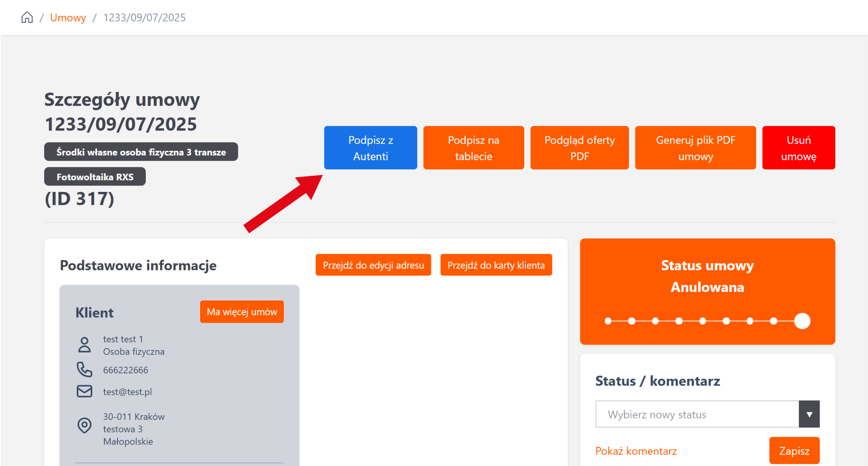Open the Wybierz nowy status dropdown
Viewport: 868px width, 466px height.
[x=697, y=414]
